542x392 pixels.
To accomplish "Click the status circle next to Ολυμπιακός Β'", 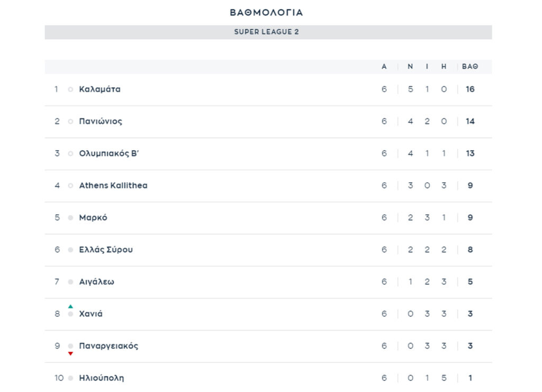I will pos(70,154).
